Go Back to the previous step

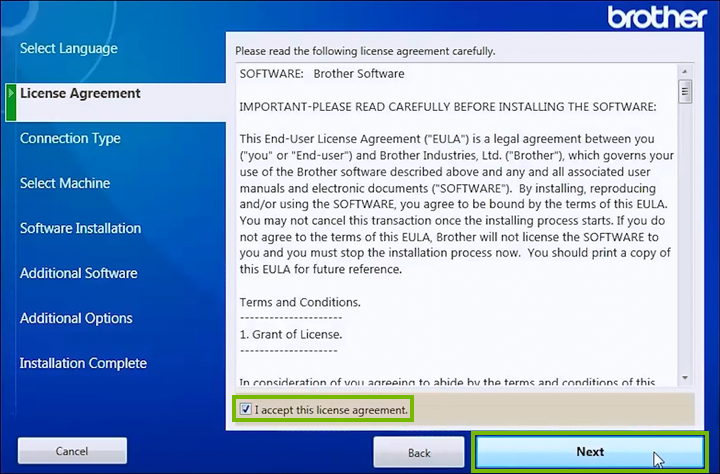[419, 453]
